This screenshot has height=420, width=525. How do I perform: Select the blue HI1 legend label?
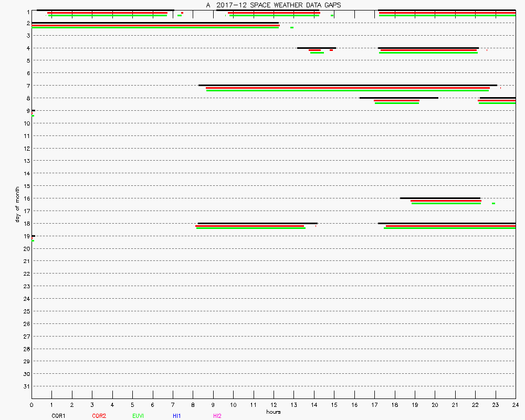click(x=176, y=416)
